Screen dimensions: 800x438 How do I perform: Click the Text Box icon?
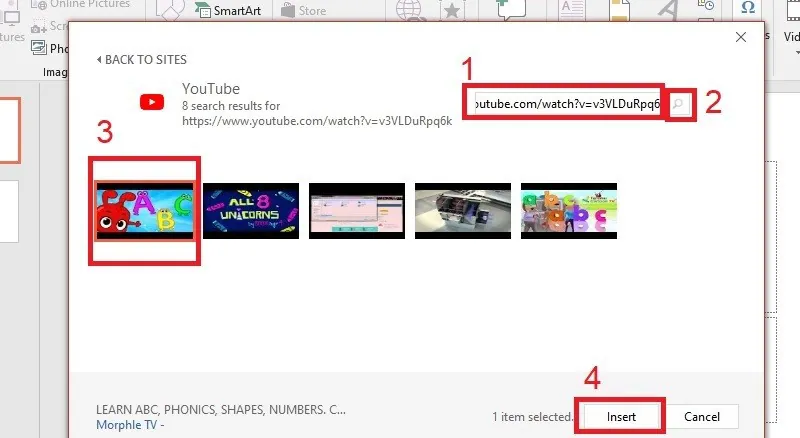click(x=572, y=10)
